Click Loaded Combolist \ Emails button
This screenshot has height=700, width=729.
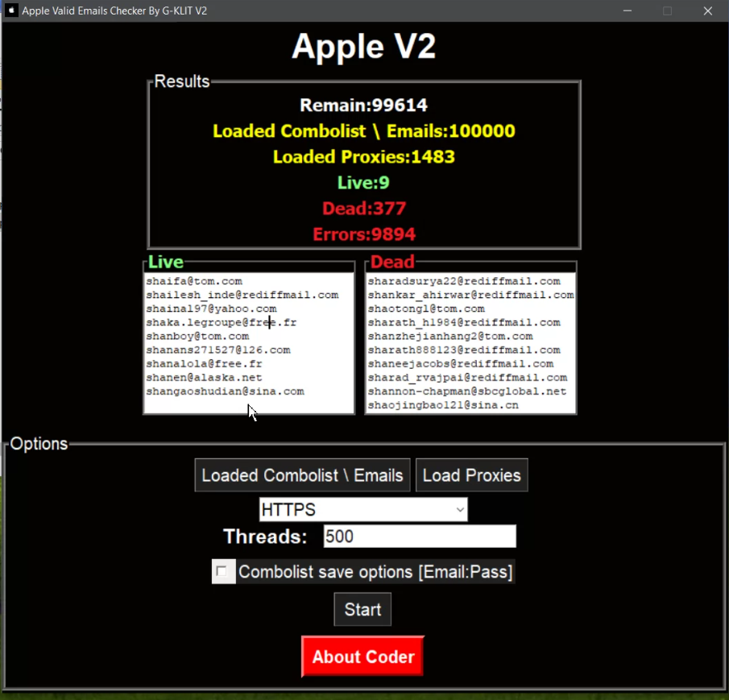coord(302,475)
